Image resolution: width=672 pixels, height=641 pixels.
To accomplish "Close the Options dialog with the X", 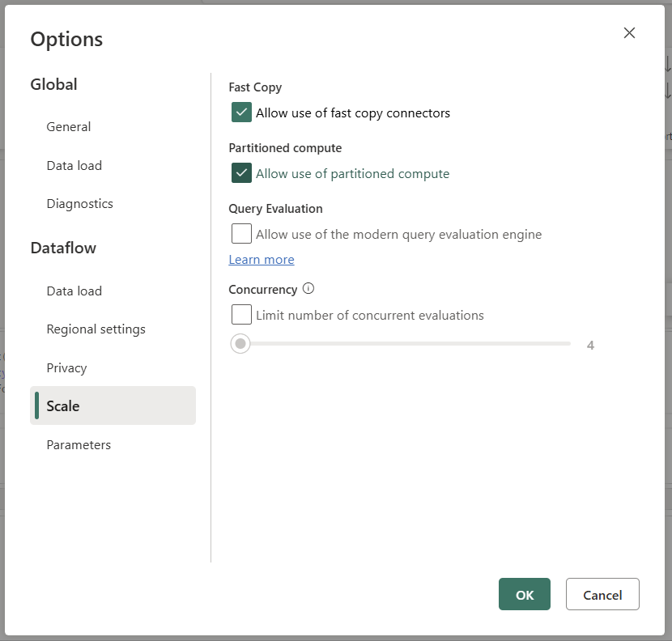I will click(x=629, y=33).
